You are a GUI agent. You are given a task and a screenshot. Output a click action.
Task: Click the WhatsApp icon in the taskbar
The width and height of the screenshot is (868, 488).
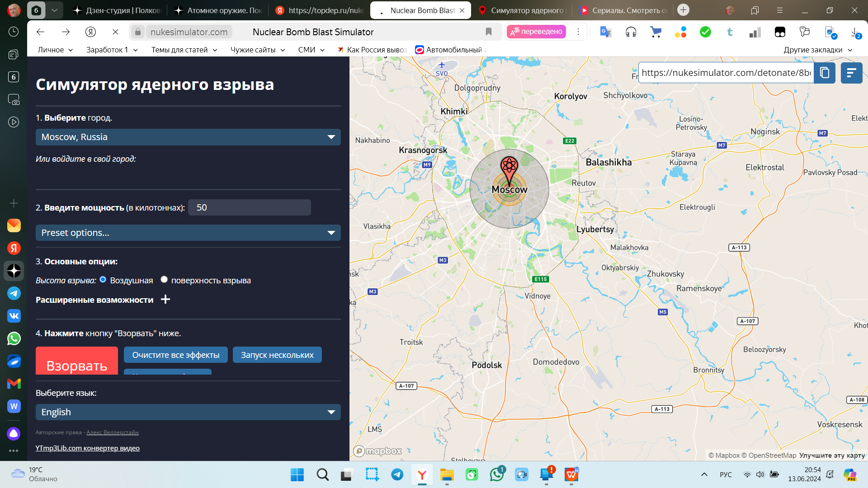(x=497, y=475)
